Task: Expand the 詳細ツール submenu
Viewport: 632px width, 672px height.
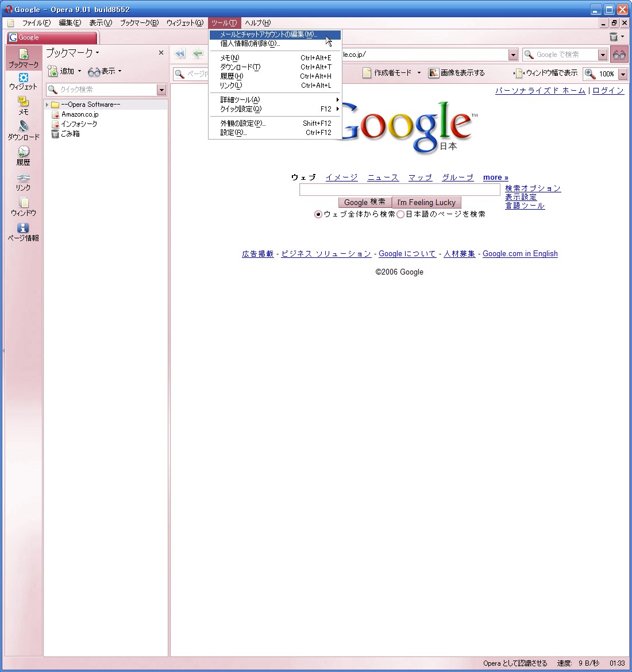Action: click(275, 99)
